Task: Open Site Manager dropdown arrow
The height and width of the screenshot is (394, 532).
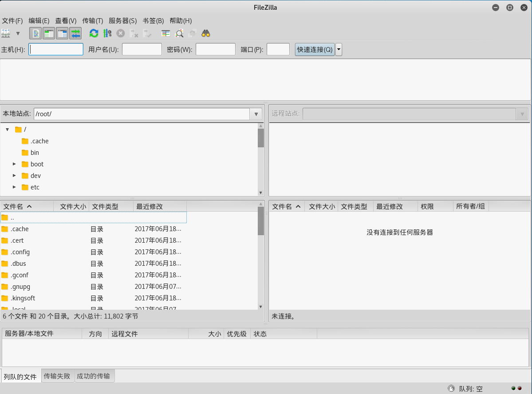Action: click(x=18, y=33)
